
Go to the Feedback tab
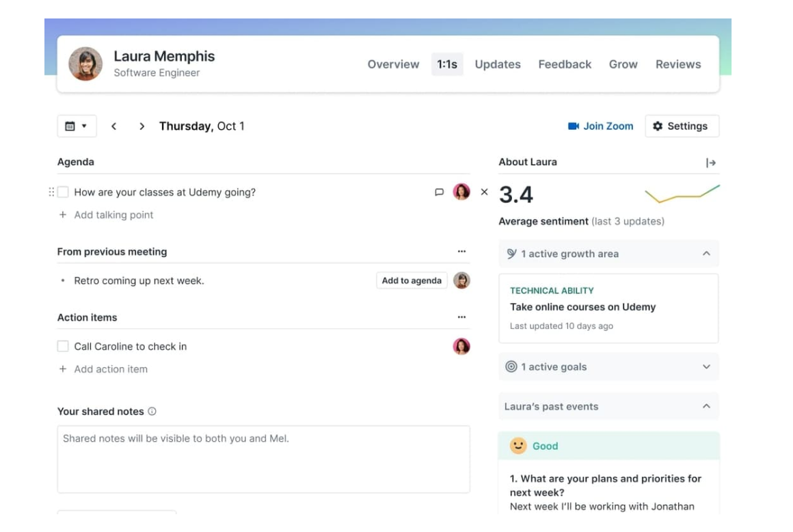pyautogui.click(x=565, y=64)
